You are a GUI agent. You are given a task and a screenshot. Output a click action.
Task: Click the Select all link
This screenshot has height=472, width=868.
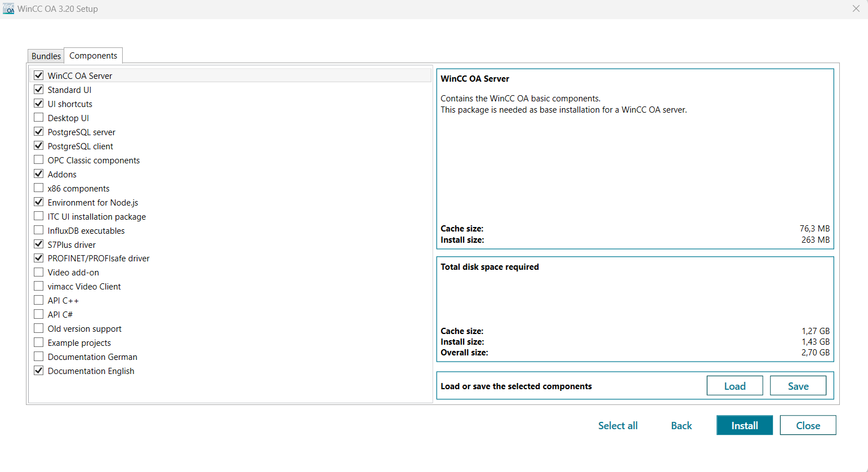click(x=617, y=426)
